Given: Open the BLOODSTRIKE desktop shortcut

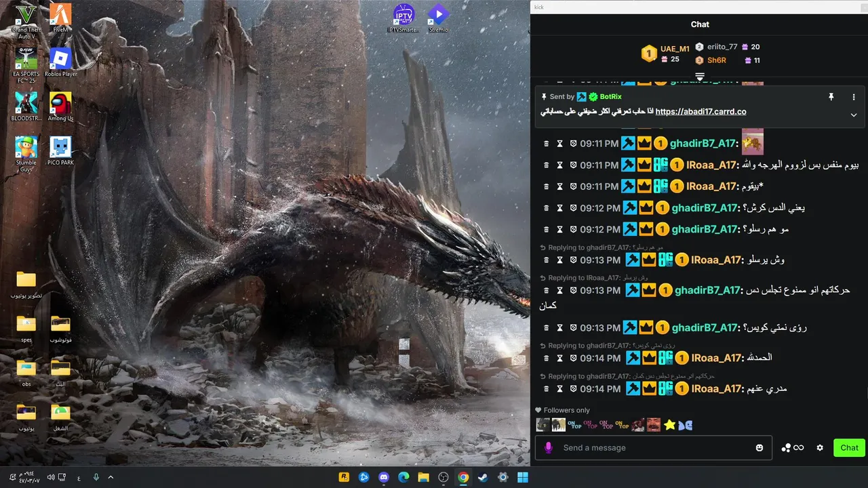Looking at the screenshot, I should pyautogui.click(x=26, y=107).
